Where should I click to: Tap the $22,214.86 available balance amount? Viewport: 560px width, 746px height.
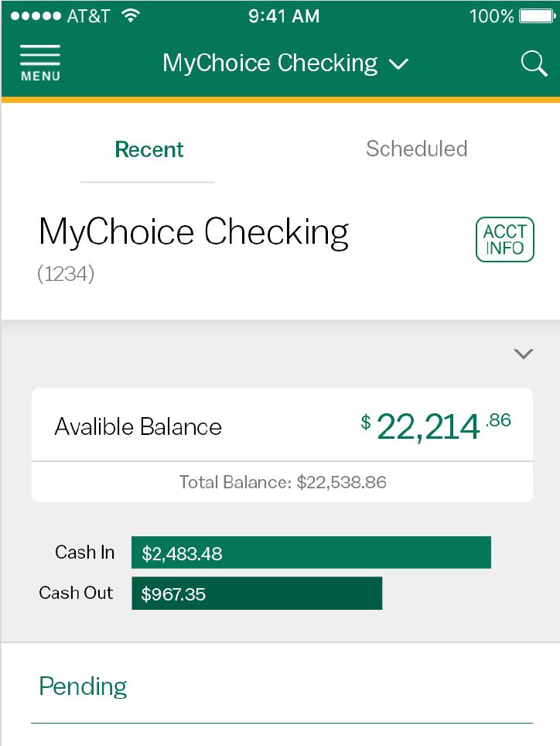(436, 426)
